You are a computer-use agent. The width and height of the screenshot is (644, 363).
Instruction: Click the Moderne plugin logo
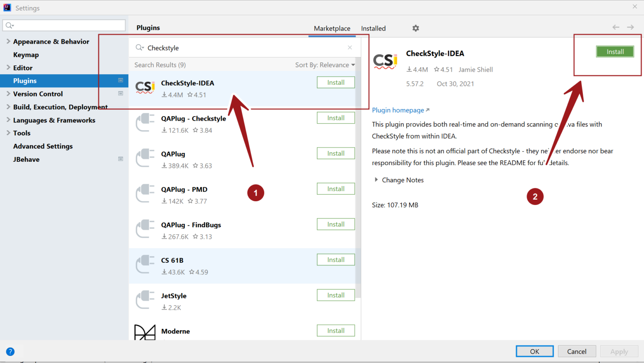tap(144, 332)
